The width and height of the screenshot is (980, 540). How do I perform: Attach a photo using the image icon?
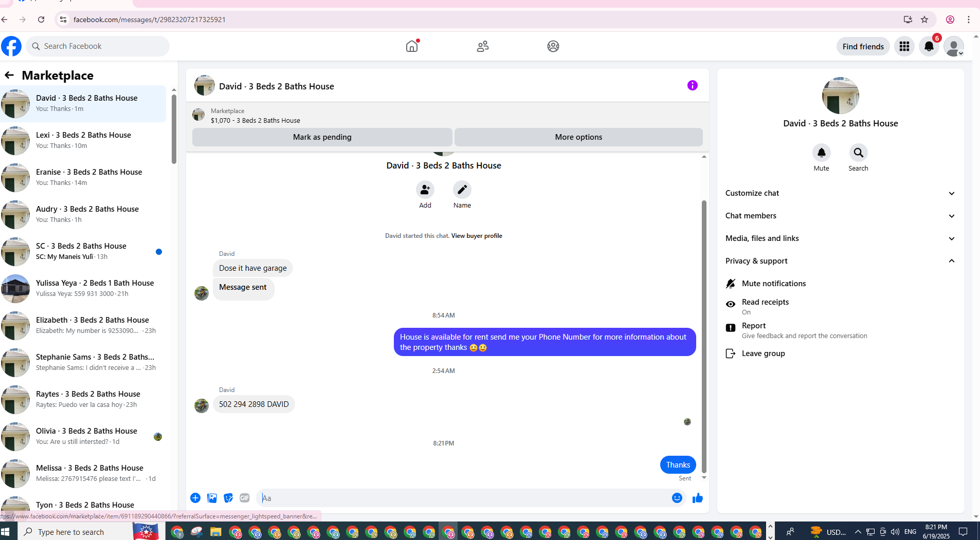click(x=212, y=498)
